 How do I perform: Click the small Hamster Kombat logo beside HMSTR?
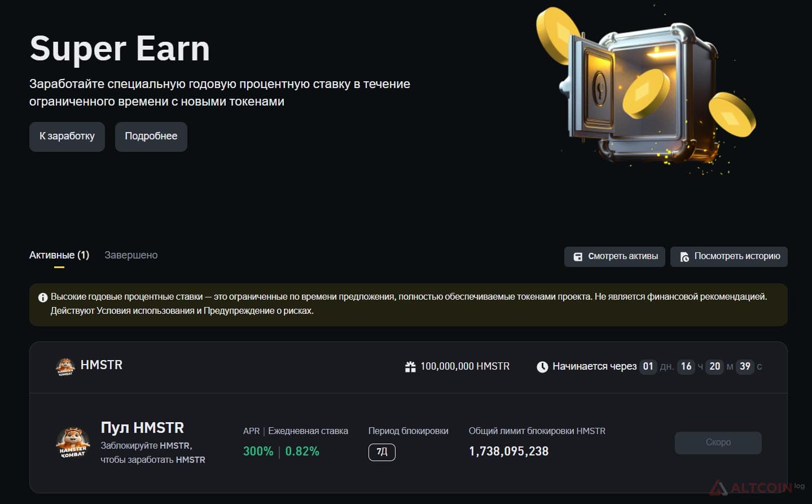(65, 367)
